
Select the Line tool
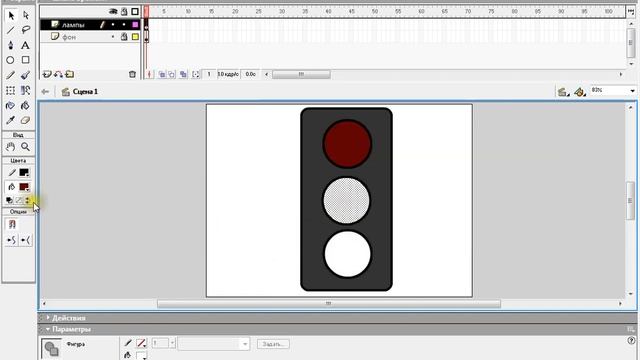11,30
